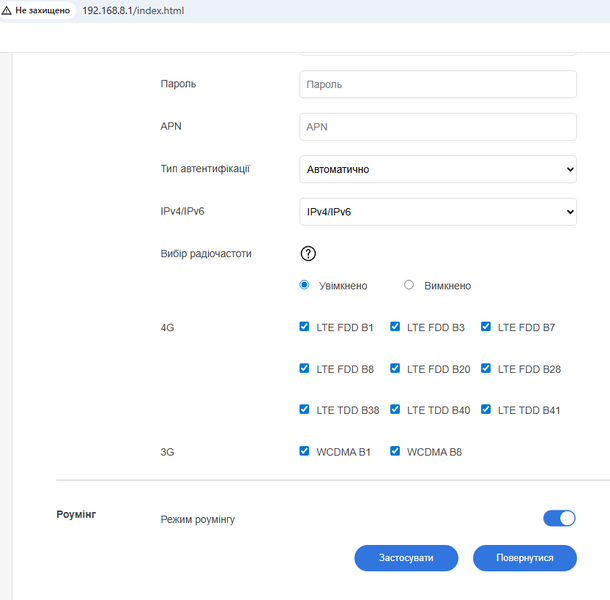Click the 192.168.8.1/index.html address URL
Image resolution: width=610 pixels, height=600 pixels.
133,11
